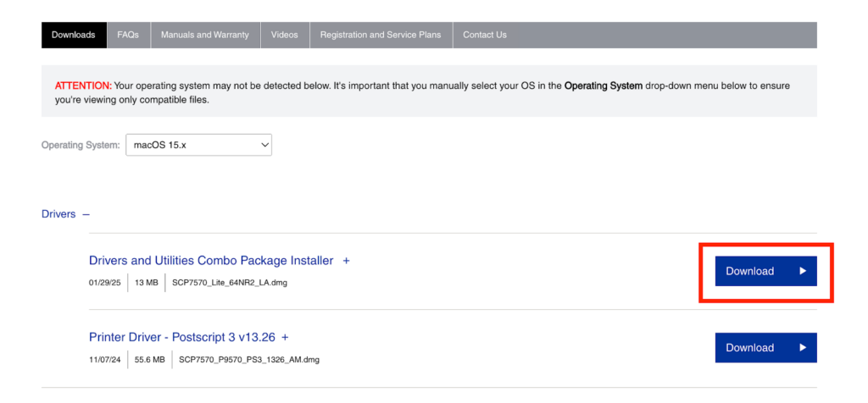Select the file name SCP7570_Lite_64NR2_LA.dmg

[230, 283]
